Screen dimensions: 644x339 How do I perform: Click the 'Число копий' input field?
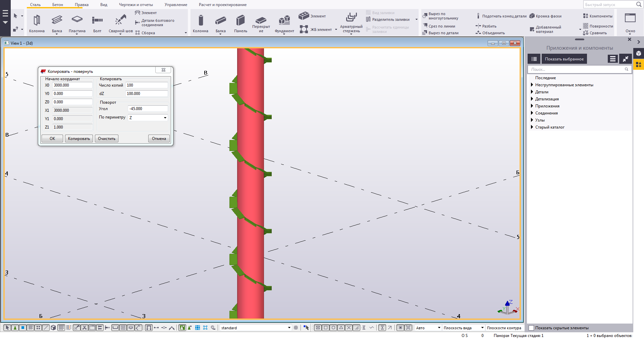[146, 85]
